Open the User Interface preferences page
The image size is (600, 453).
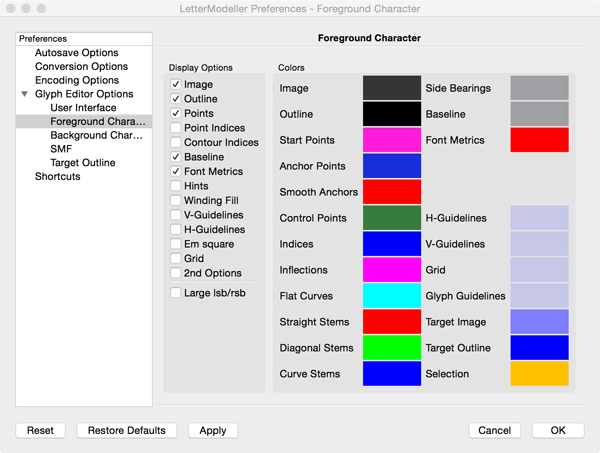[83, 108]
